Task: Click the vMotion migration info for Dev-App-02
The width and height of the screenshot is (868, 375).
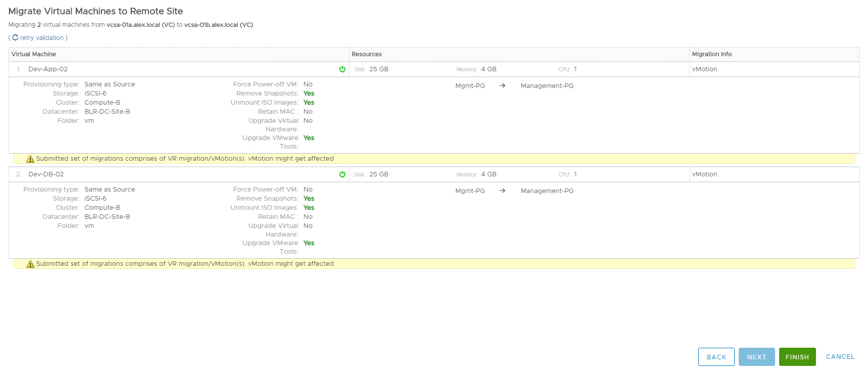Action: [704, 69]
